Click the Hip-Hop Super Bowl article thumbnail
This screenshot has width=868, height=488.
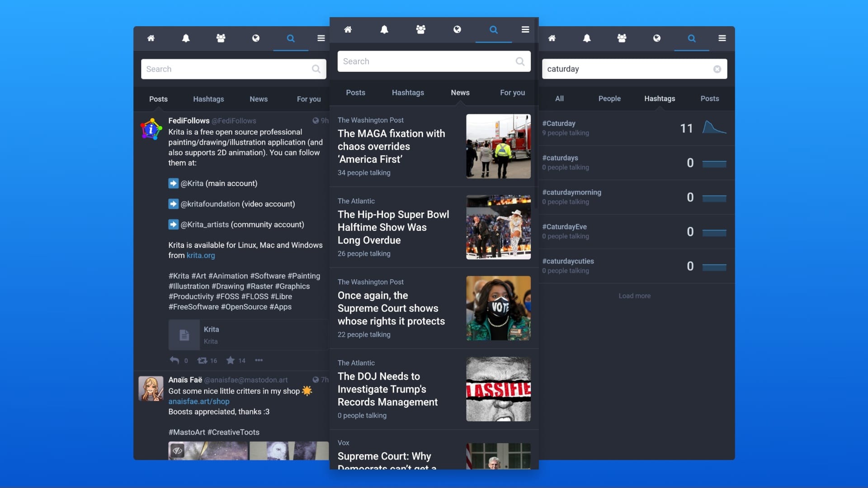[498, 227]
